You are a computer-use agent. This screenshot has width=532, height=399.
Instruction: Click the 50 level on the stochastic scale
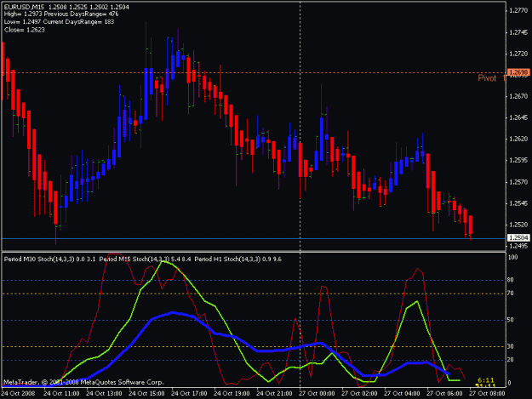(x=510, y=320)
